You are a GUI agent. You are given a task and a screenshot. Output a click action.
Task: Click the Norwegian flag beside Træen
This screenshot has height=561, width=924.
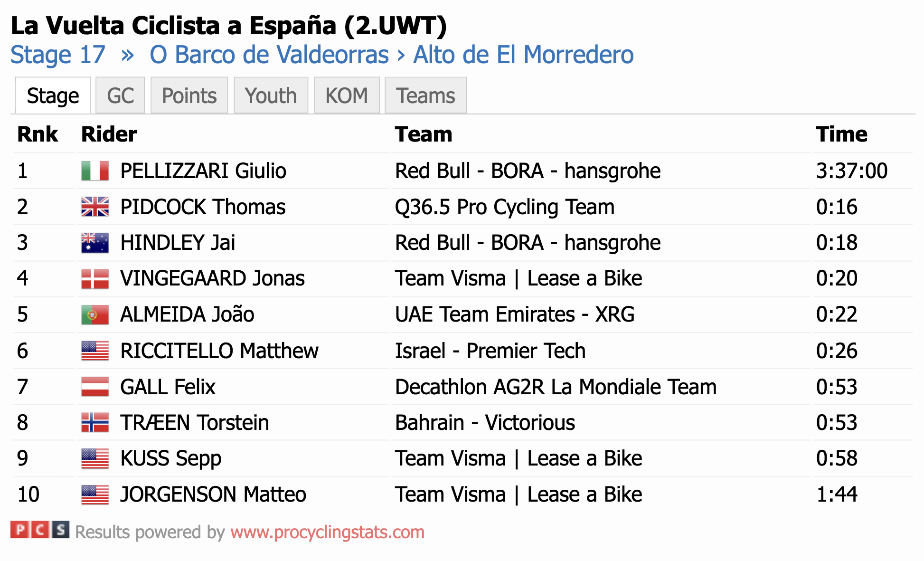click(95, 423)
